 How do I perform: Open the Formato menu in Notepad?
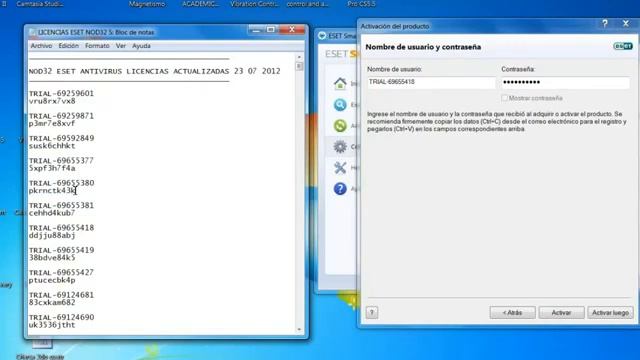[97, 46]
